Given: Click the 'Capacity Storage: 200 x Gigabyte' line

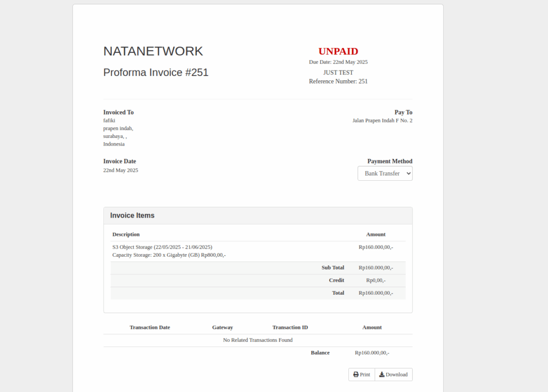Looking at the screenshot, I should [x=169, y=255].
